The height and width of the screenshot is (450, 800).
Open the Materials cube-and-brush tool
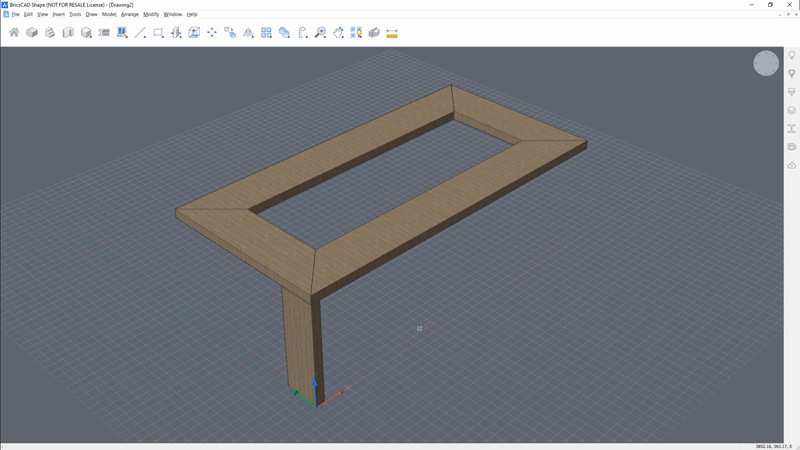[374, 33]
